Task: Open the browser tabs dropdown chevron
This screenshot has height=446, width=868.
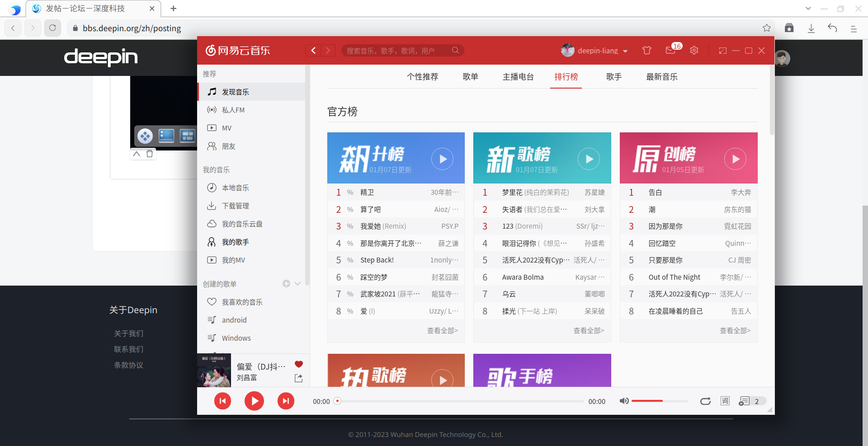Action: (808, 8)
